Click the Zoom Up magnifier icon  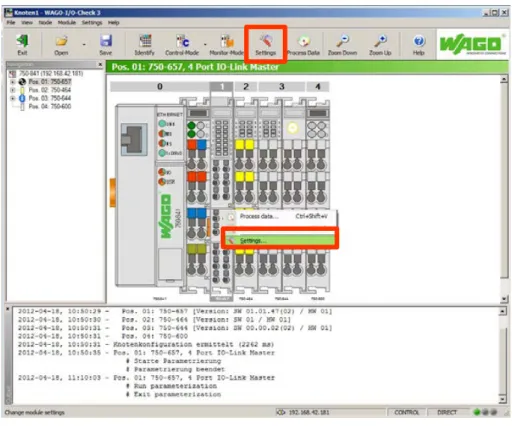[380, 45]
